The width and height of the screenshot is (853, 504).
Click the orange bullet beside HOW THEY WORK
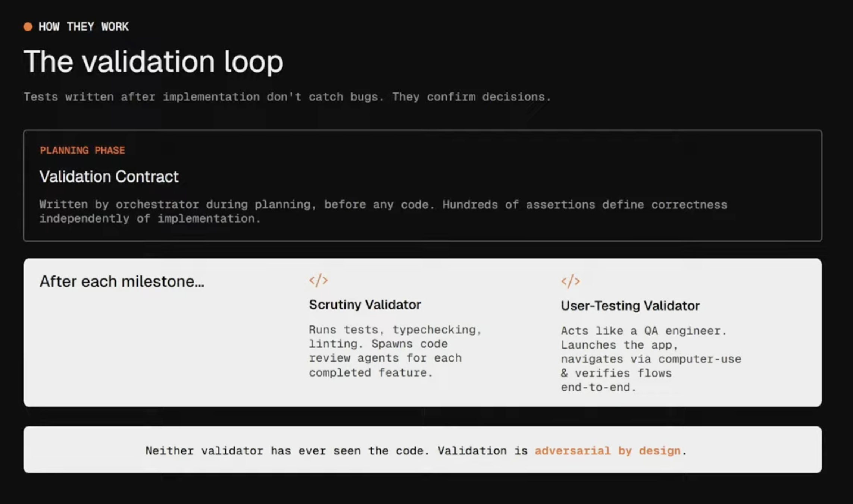(28, 26)
